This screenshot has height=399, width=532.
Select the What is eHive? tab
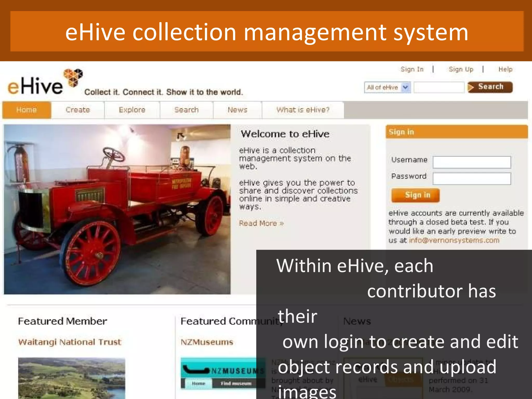coord(303,110)
